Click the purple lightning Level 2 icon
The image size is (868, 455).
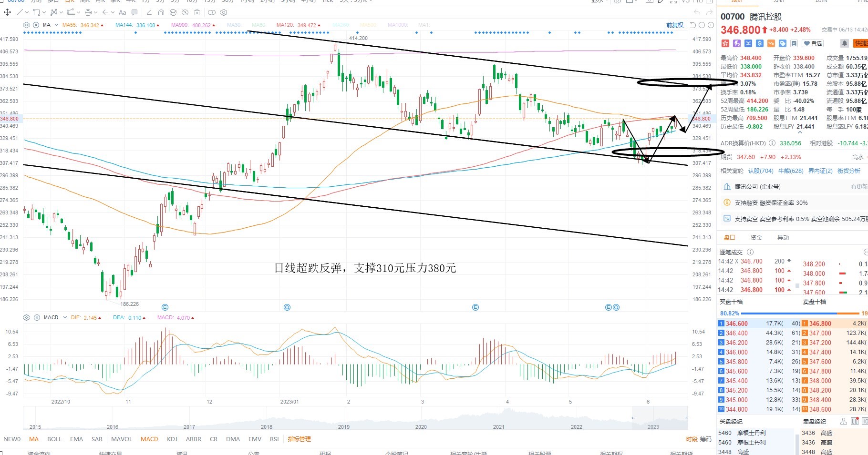pyautogui.click(x=737, y=43)
